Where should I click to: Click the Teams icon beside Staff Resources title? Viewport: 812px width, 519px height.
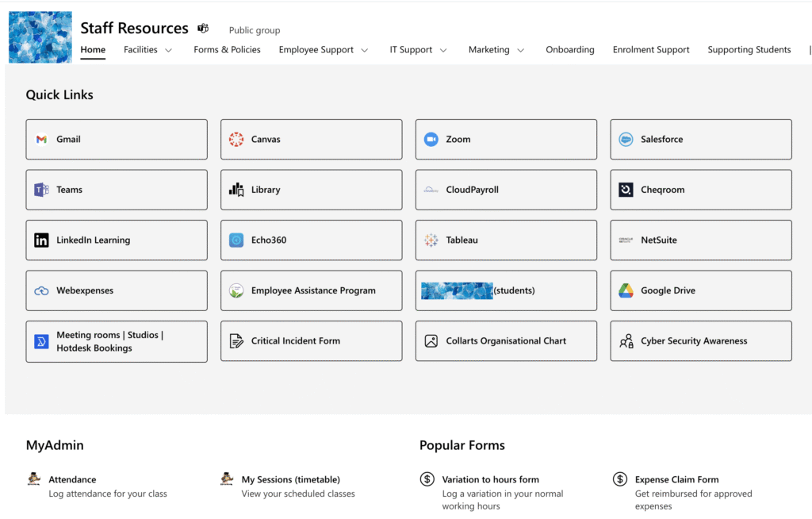(203, 28)
